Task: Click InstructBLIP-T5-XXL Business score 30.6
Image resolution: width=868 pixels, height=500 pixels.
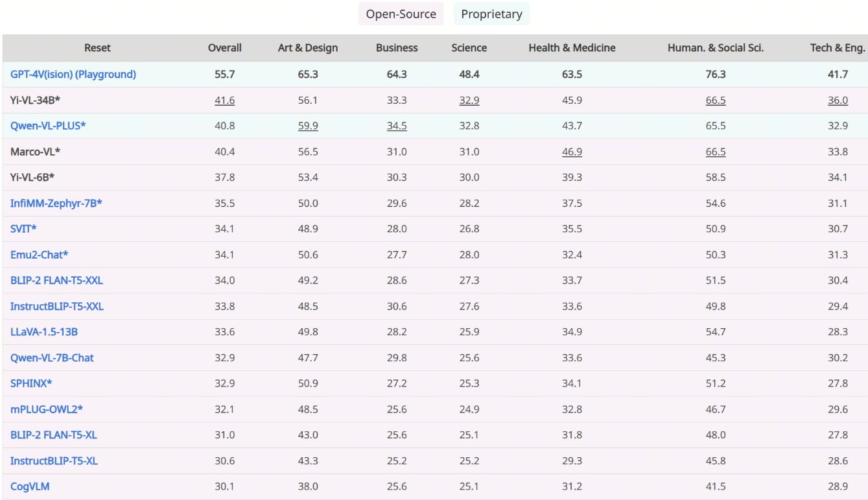Action: 397,306
